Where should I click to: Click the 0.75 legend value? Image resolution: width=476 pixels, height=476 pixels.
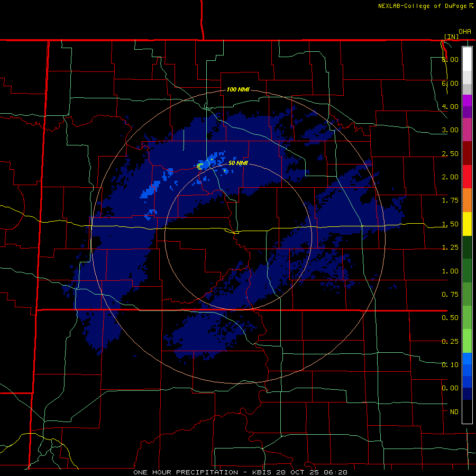point(450,295)
